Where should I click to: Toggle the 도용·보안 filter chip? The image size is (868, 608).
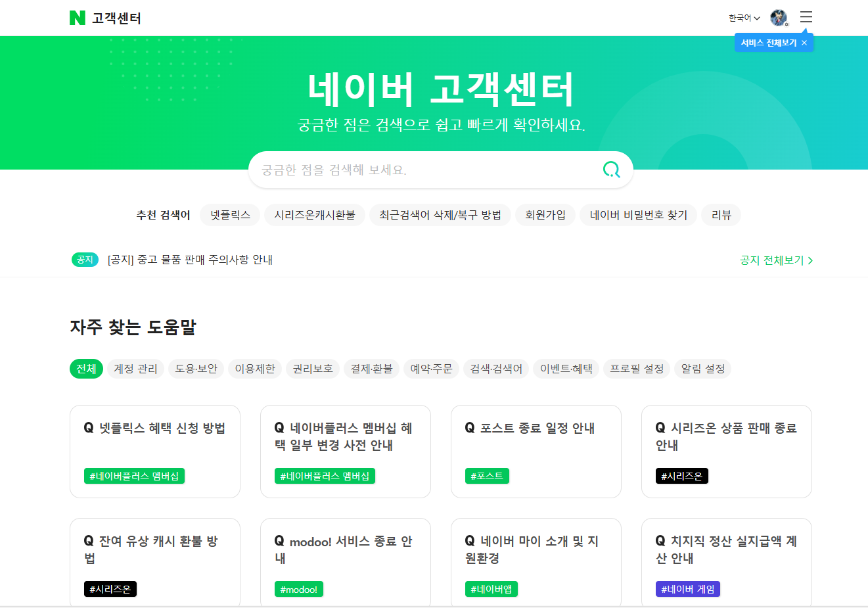(196, 369)
